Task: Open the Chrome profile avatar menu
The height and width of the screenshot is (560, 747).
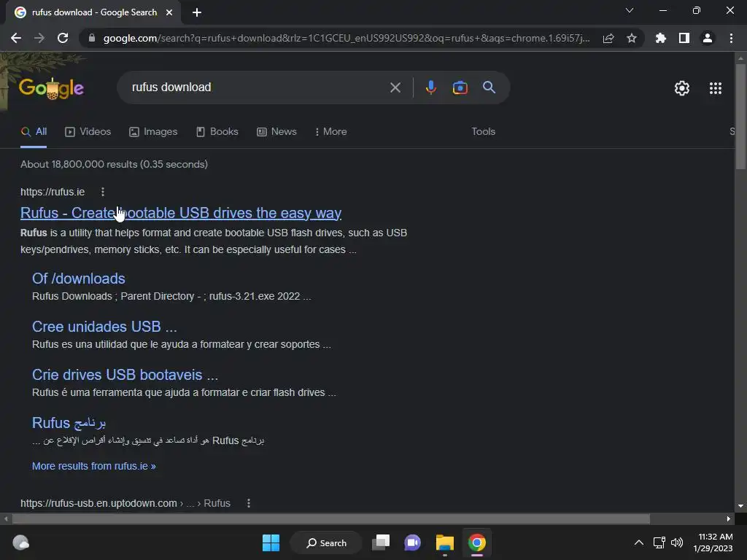Action: (708, 38)
